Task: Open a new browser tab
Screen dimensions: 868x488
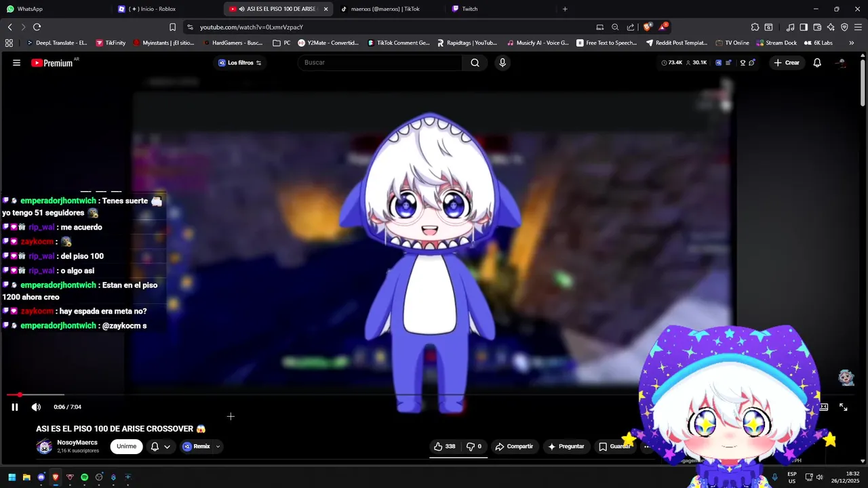Action: (565, 9)
